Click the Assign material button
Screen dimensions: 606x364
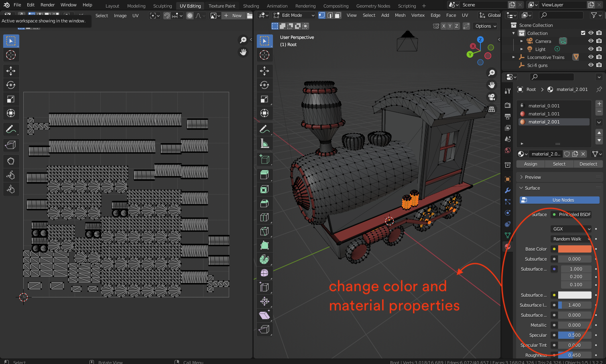(x=530, y=164)
